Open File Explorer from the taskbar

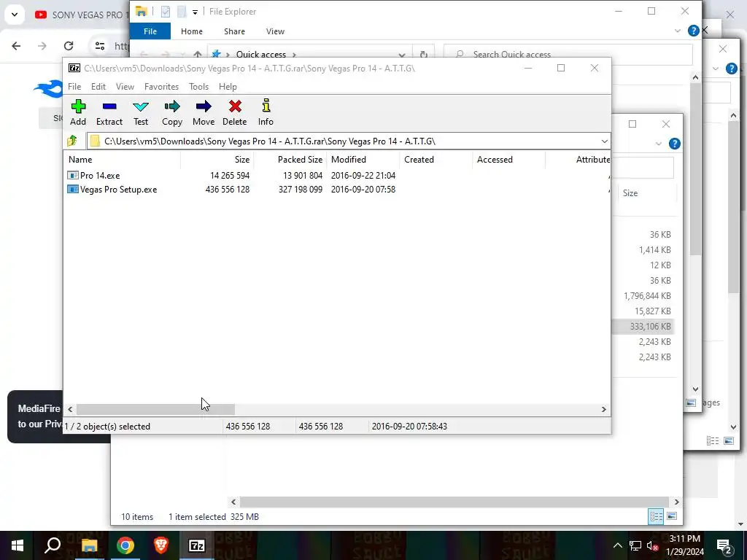[89, 545]
